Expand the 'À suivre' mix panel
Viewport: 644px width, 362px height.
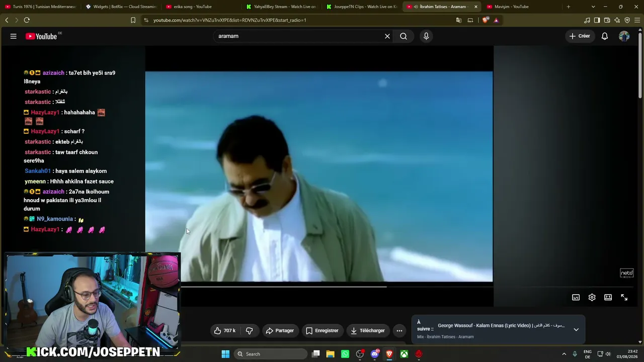pyautogui.click(x=576, y=330)
